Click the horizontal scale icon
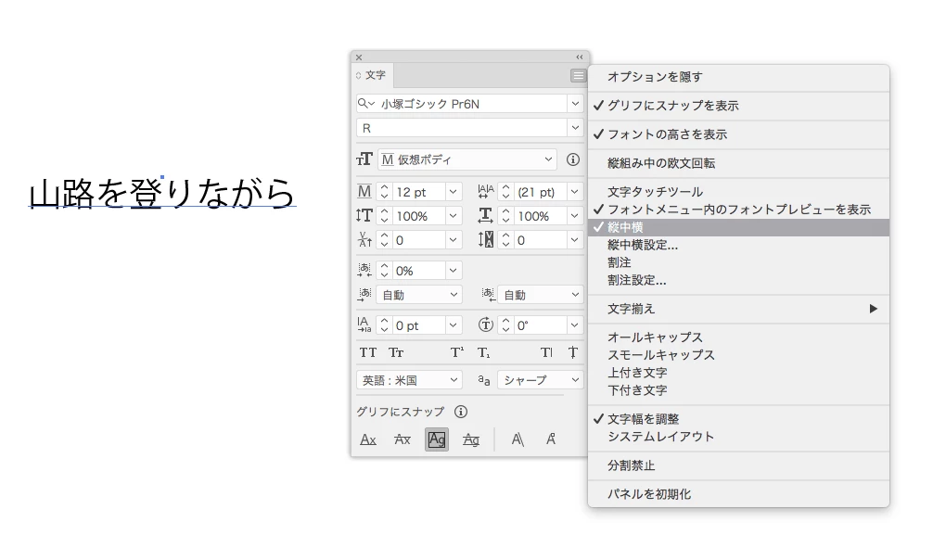The image size is (933, 560). 486,215
